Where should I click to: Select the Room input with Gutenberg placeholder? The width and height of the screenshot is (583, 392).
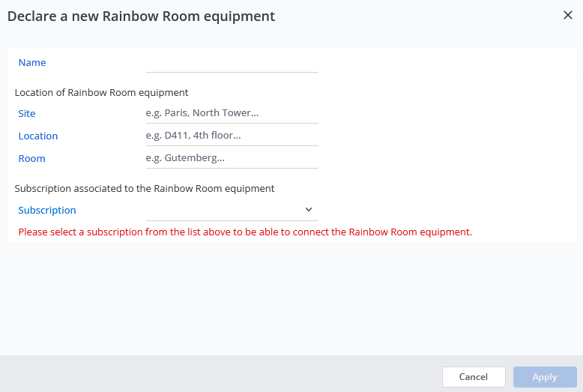click(x=232, y=158)
